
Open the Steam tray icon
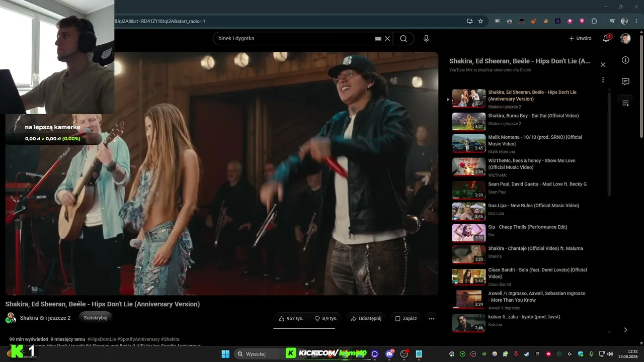coord(527,354)
